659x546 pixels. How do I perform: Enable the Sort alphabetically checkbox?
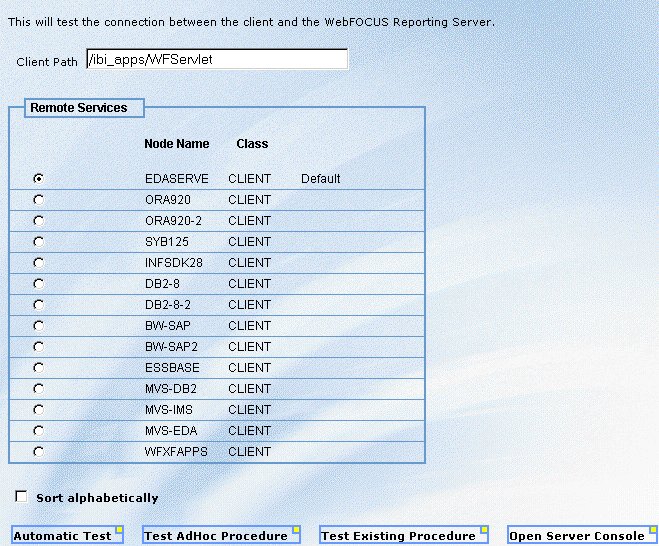click(21, 496)
